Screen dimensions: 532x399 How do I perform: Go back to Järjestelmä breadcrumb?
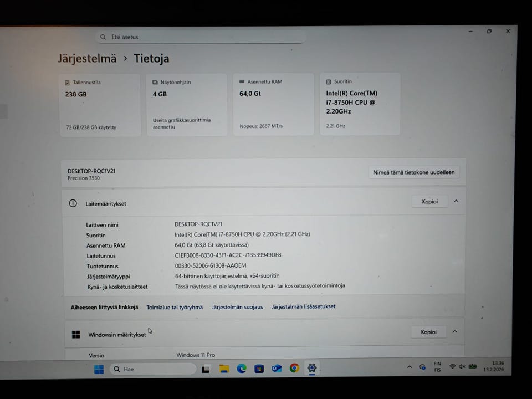click(x=87, y=58)
